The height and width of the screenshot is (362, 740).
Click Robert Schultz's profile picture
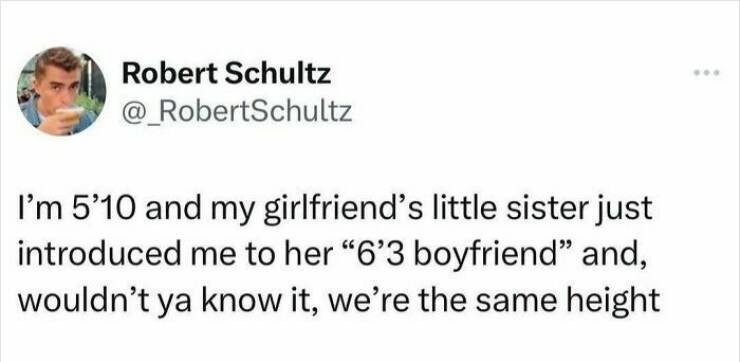point(61,91)
